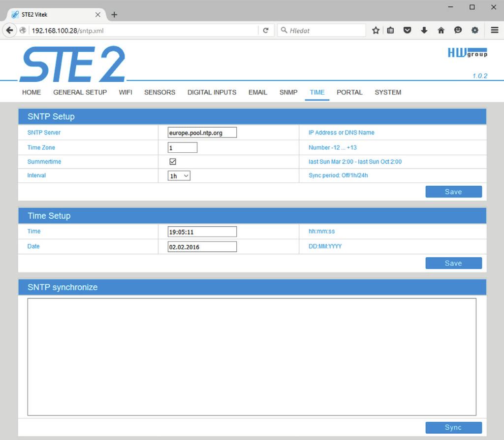Open the EMAIL settings page
Screen dimensions: 504x440
tap(258, 92)
